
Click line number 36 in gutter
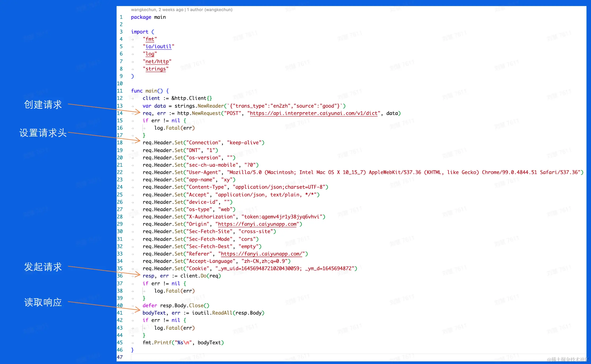coord(120,276)
